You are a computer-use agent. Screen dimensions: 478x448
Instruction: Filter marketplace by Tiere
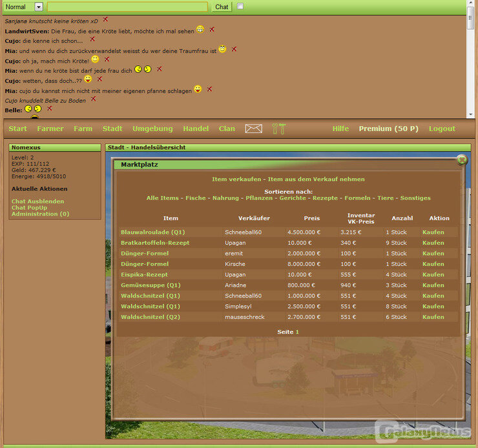[386, 198]
